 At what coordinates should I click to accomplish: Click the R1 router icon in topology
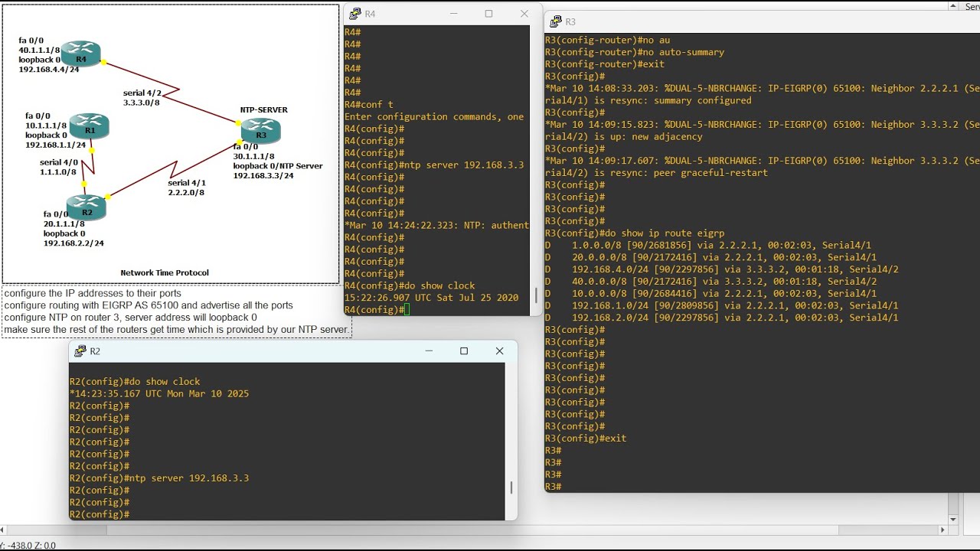coord(90,126)
